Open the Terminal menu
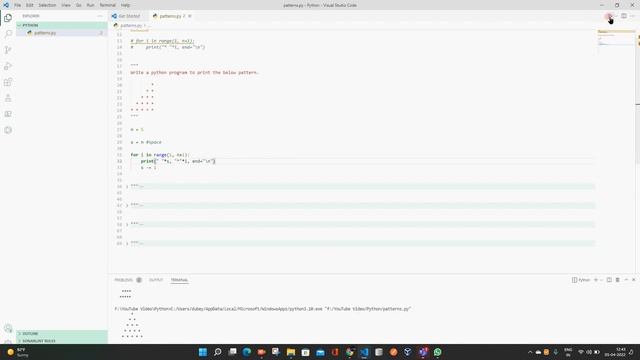The width and height of the screenshot is (640, 360). pyautogui.click(x=108, y=5)
